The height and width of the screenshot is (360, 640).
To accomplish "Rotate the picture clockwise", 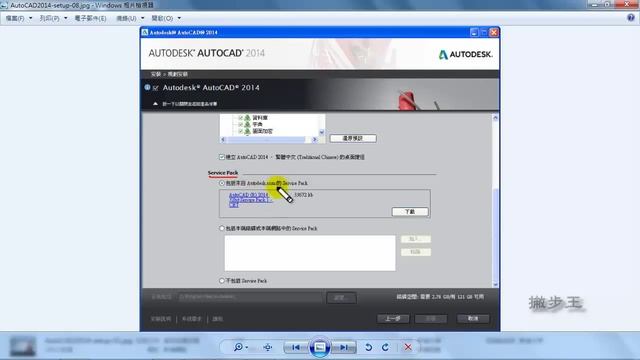I will pyautogui.click(x=385, y=347).
